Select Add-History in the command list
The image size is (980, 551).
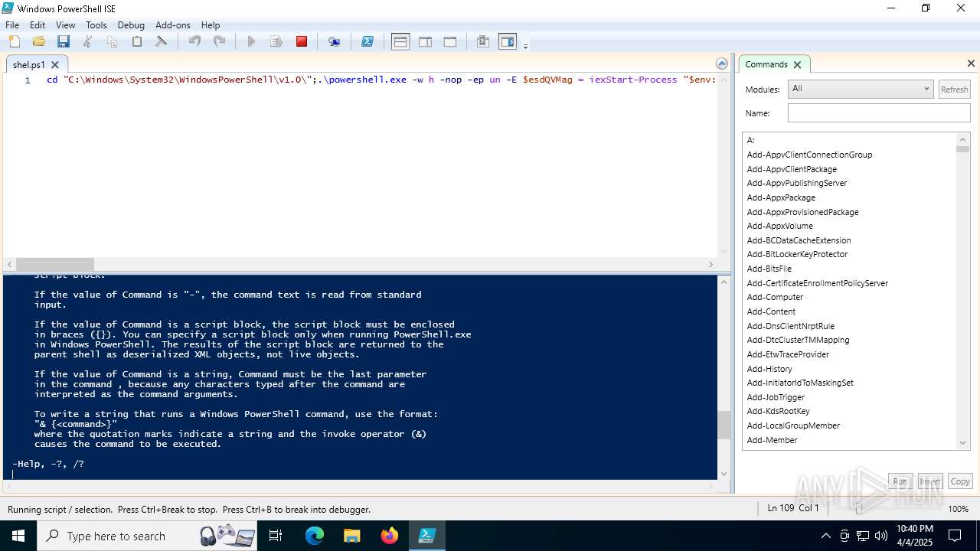click(769, 369)
